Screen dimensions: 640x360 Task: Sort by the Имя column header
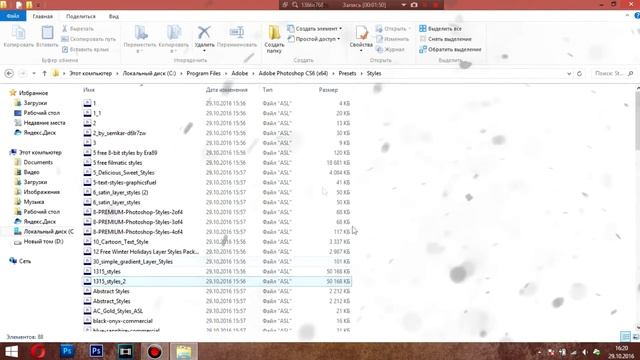pyautogui.click(x=89, y=90)
